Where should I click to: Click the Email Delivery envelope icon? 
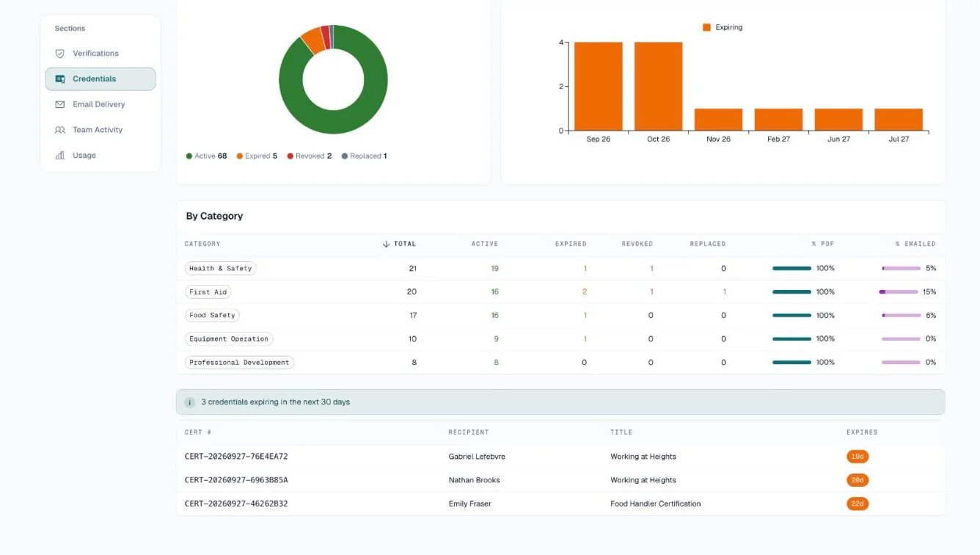(x=60, y=105)
